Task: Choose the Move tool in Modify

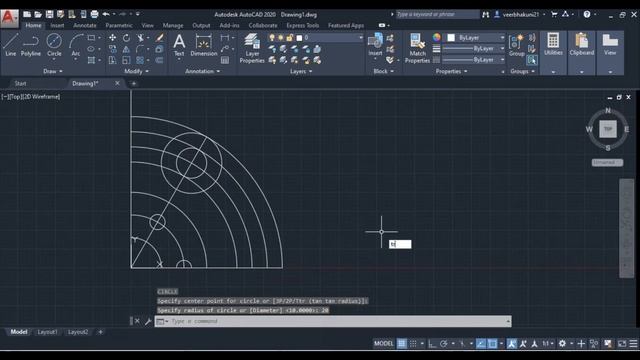Action: 112,38
